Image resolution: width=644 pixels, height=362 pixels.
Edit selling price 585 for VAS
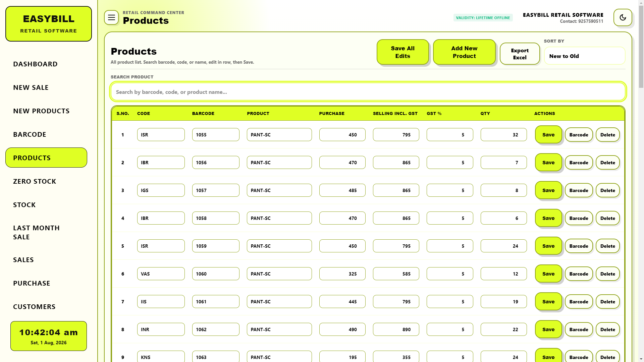pyautogui.click(x=396, y=274)
